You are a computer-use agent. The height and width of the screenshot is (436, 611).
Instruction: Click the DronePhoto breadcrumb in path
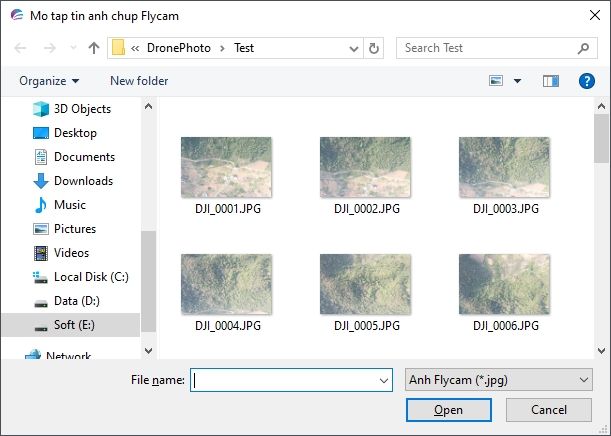179,48
